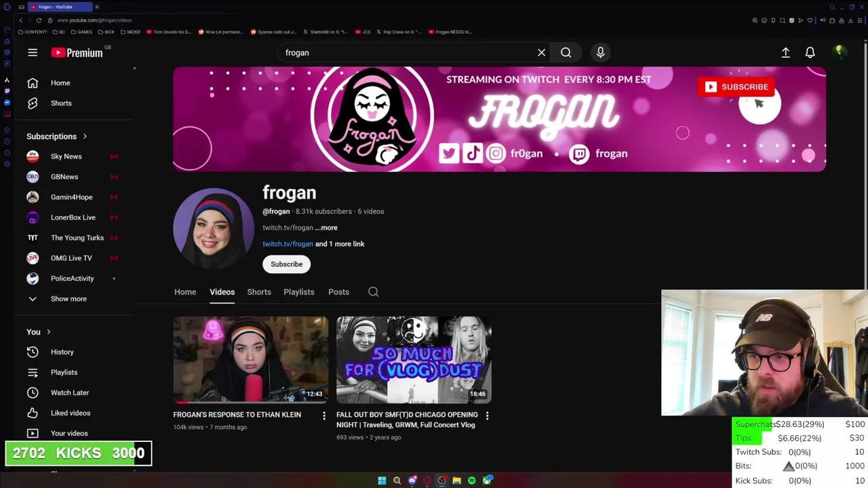
Task: Open Fall Out Boy vlog thumbnail
Action: (x=414, y=360)
